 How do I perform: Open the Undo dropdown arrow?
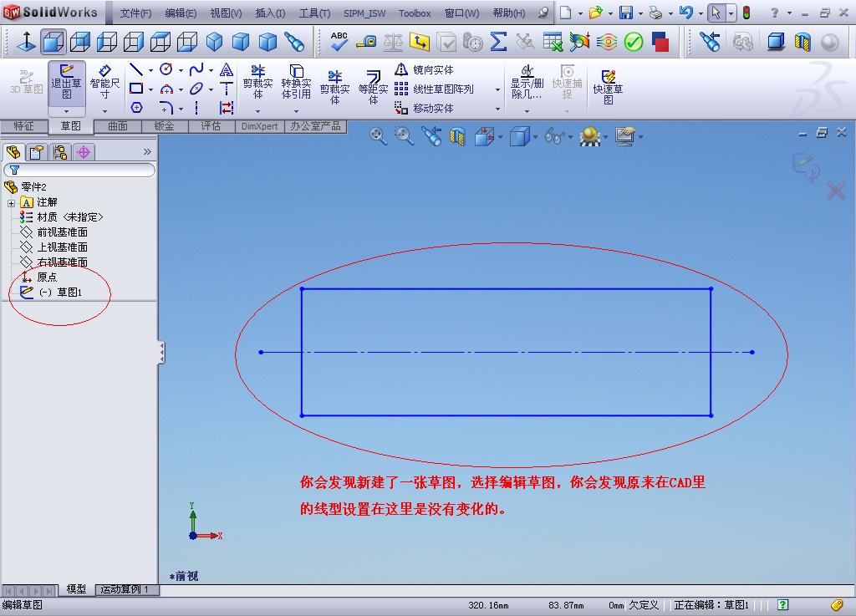701,13
